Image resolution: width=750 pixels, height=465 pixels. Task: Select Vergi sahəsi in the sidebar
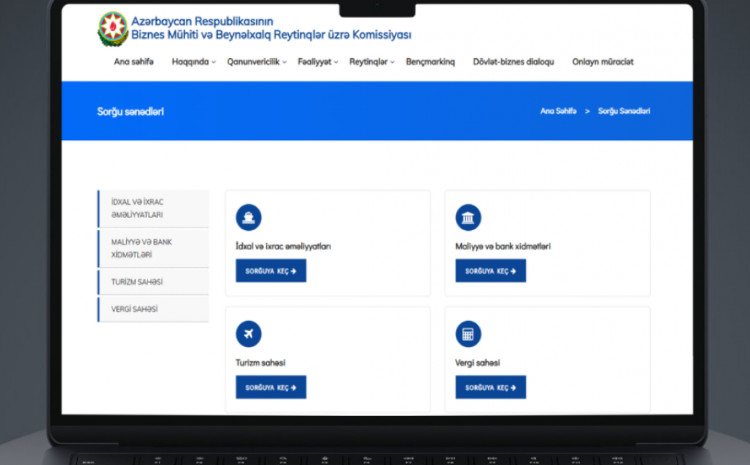tap(153, 309)
